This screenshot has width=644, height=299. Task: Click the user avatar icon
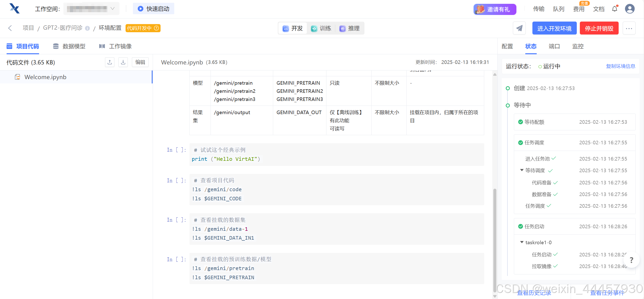pos(630,9)
